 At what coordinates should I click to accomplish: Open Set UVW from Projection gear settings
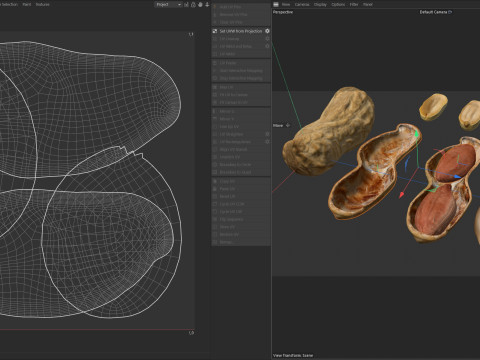click(267, 31)
